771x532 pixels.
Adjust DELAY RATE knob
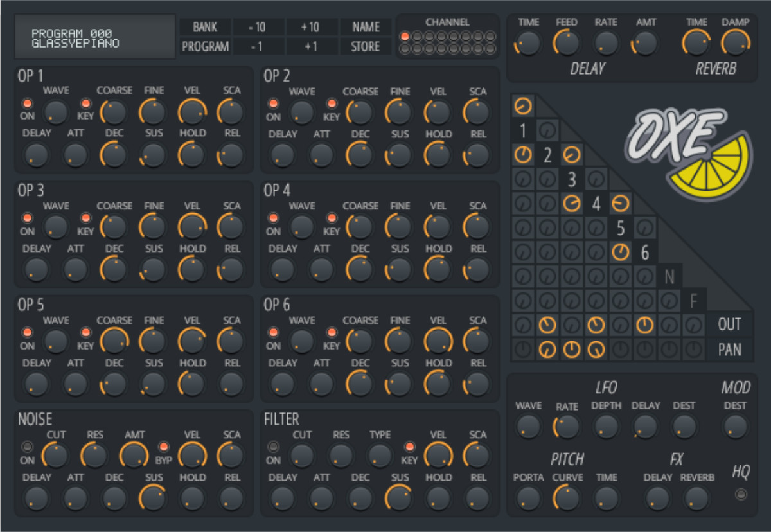point(606,44)
